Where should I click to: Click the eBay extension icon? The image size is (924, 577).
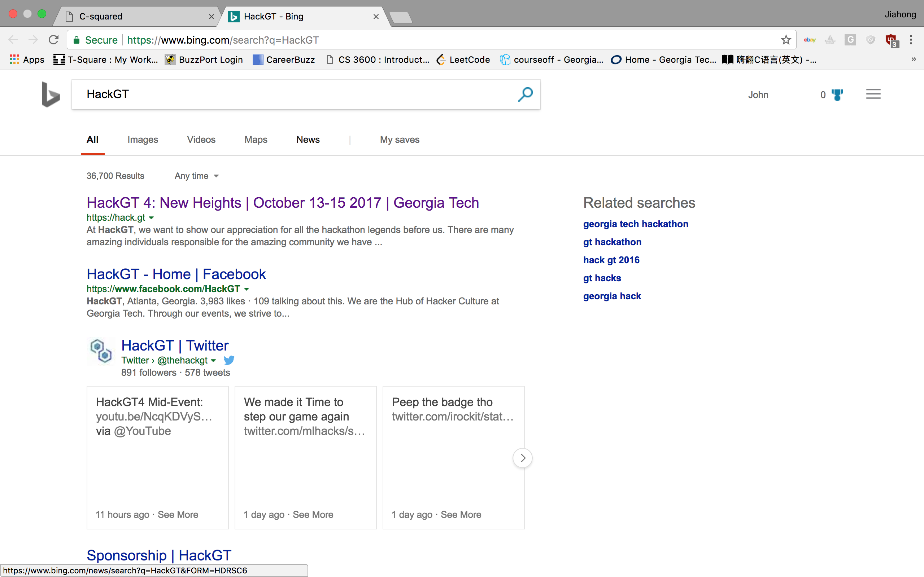tap(810, 40)
